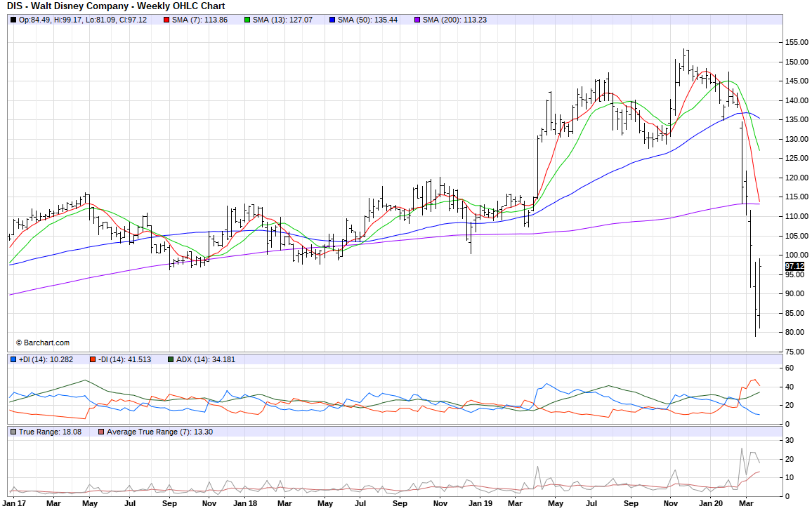Image resolution: width=812 pixels, height=525 pixels.
Task: Click the 60 label on DI axis
Action: 790,368
